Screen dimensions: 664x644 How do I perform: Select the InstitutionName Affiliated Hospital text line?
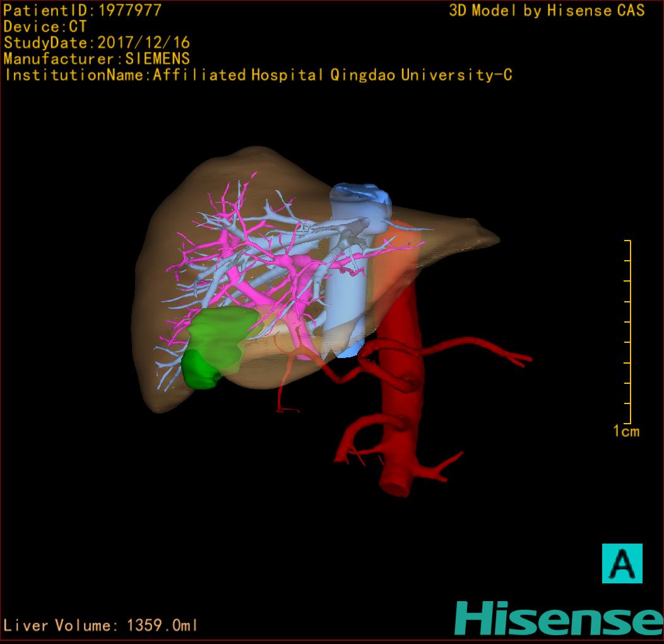(x=258, y=75)
